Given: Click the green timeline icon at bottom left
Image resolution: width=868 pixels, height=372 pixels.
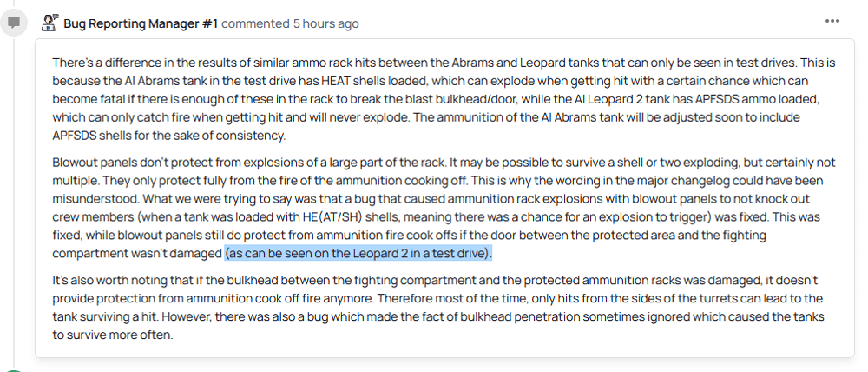Looking at the screenshot, I should tap(15, 369).
